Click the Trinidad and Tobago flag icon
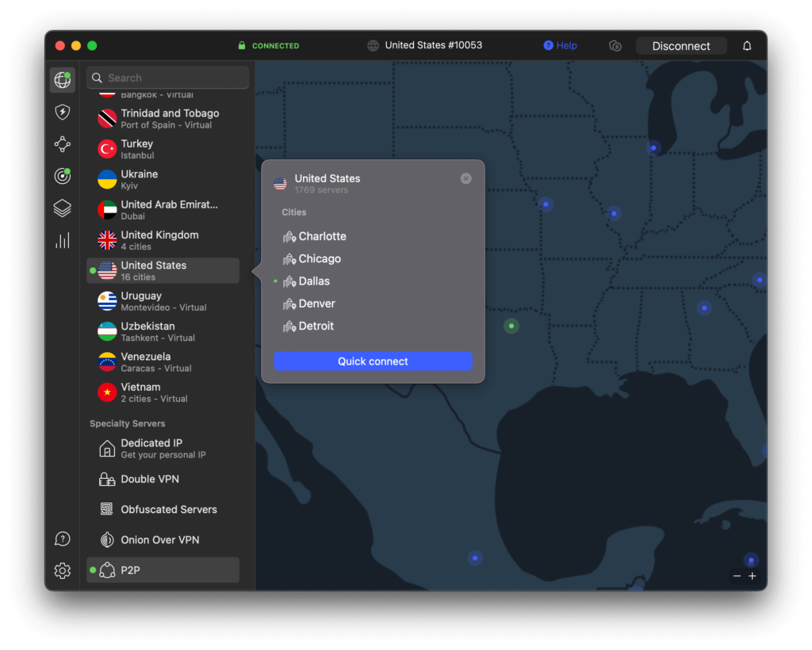Viewport: 812px width, 650px height. (x=107, y=119)
